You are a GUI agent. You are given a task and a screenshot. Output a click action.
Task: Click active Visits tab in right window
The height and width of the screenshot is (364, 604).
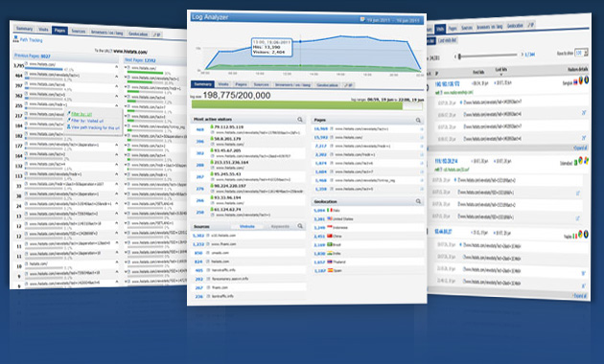point(440,29)
